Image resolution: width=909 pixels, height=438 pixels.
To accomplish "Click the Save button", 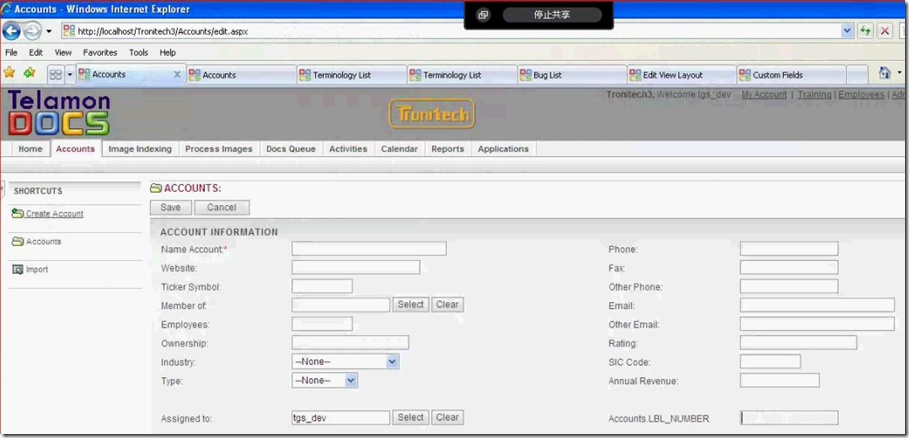I will 170,207.
